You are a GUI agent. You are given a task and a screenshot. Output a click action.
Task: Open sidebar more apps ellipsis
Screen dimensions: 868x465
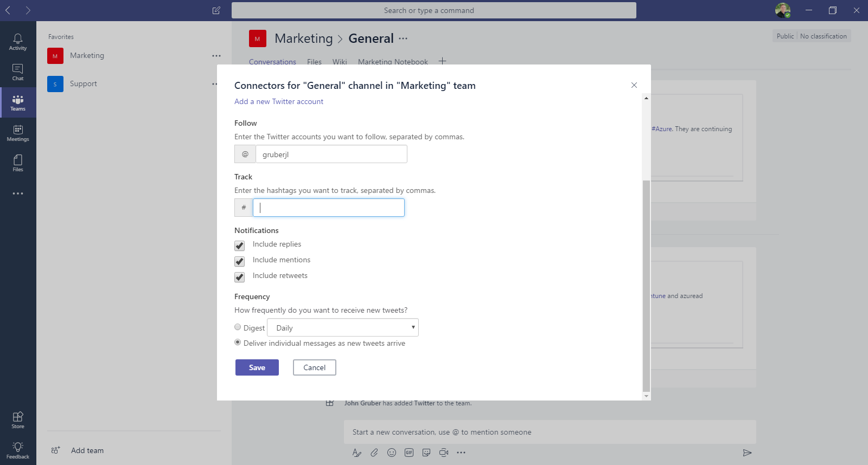tap(18, 193)
